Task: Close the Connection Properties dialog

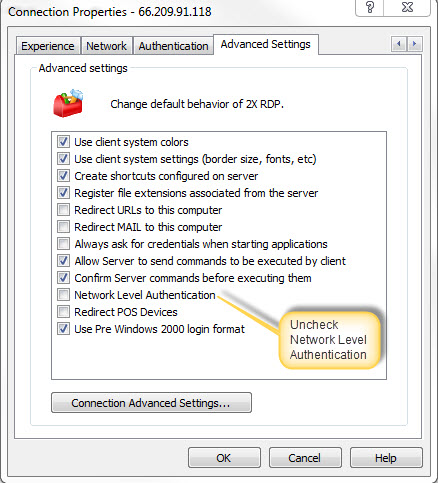Action: 407,7
